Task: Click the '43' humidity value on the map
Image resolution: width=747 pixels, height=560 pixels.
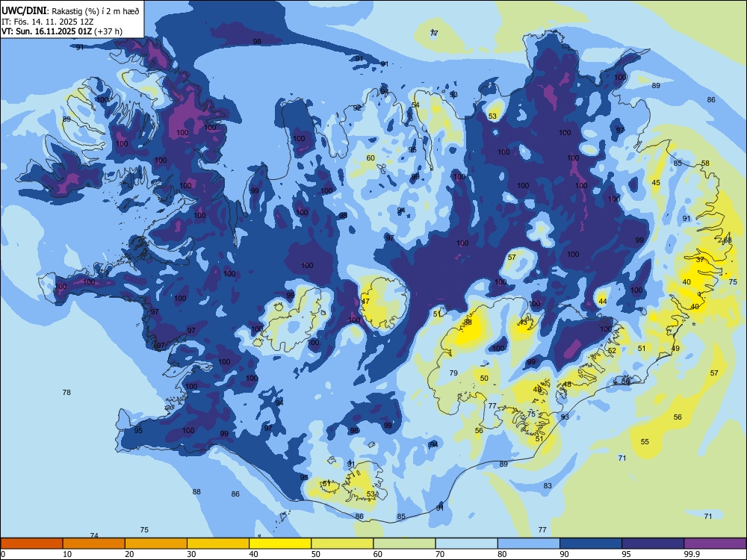Action: pyautogui.click(x=523, y=323)
